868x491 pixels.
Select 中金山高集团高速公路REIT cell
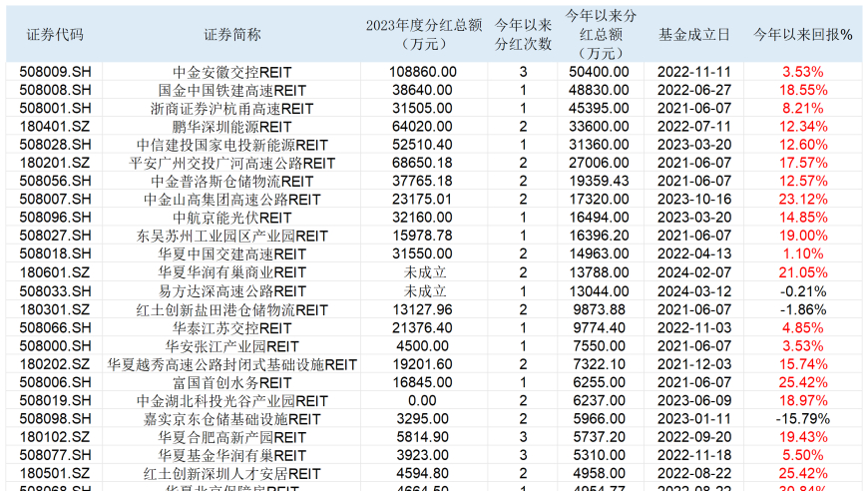231,200
